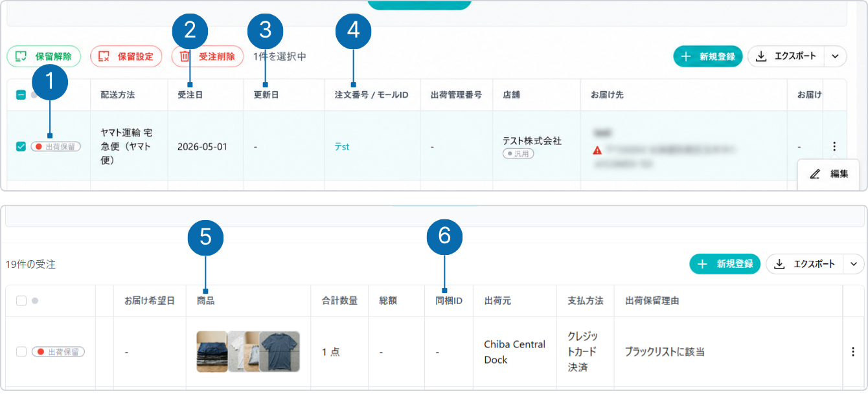Image resolution: width=868 pixels, height=396 pixels.
Task: Click the lower 新規登録 plus button
Action: click(x=725, y=264)
